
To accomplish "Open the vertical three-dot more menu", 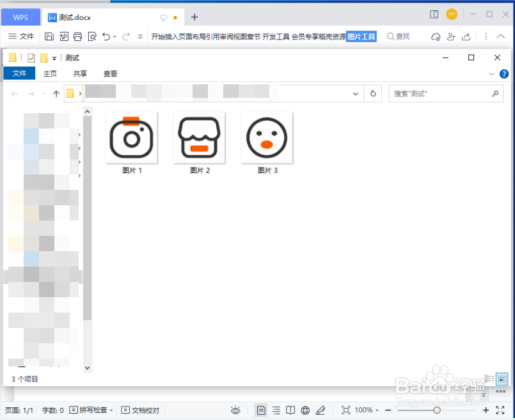I will tap(486, 36).
